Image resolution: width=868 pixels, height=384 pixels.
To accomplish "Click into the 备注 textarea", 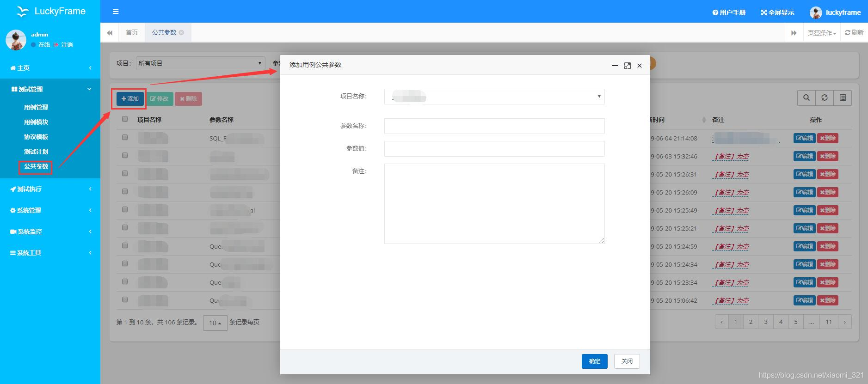I will tap(494, 203).
